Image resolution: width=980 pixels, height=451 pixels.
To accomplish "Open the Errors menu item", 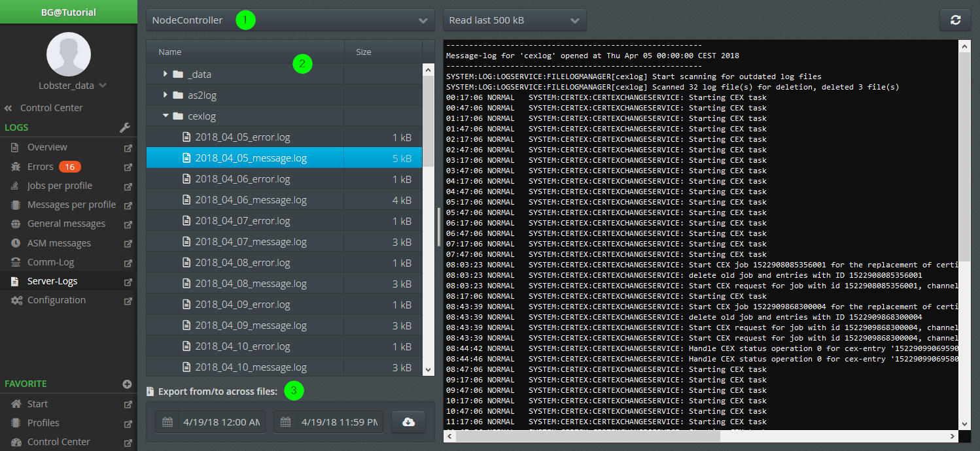I will (x=41, y=167).
